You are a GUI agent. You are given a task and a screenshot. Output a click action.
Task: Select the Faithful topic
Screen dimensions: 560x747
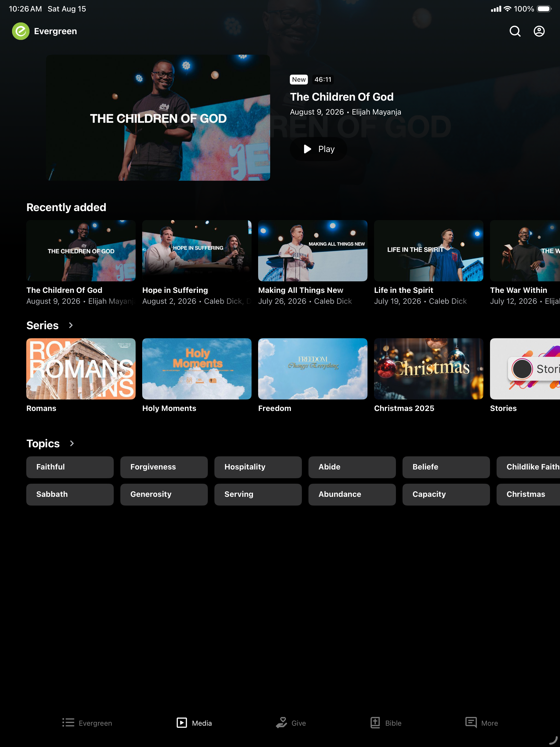[x=70, y=467]
